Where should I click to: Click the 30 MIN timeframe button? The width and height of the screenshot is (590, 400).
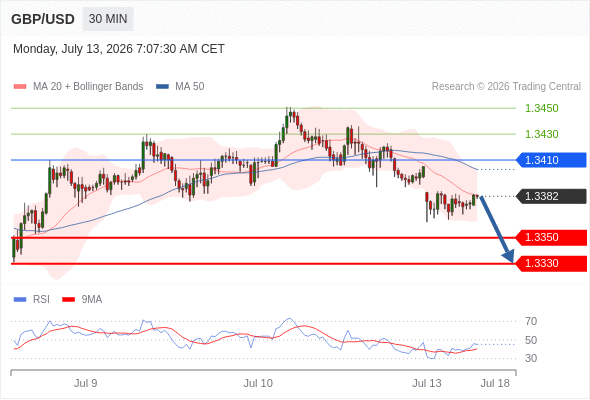click(108, 19)
